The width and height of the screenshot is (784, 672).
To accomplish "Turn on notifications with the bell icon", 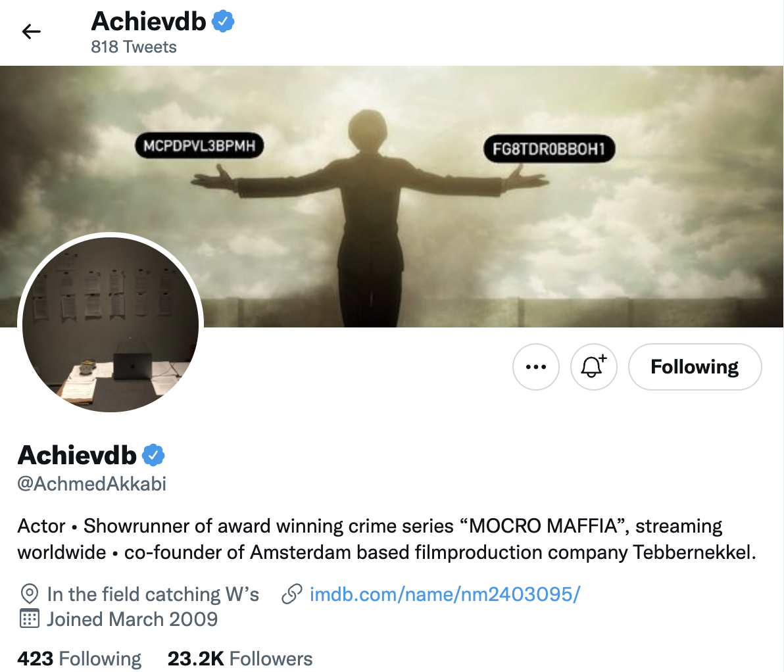I will pyautogui.click(x=593, y=367).
